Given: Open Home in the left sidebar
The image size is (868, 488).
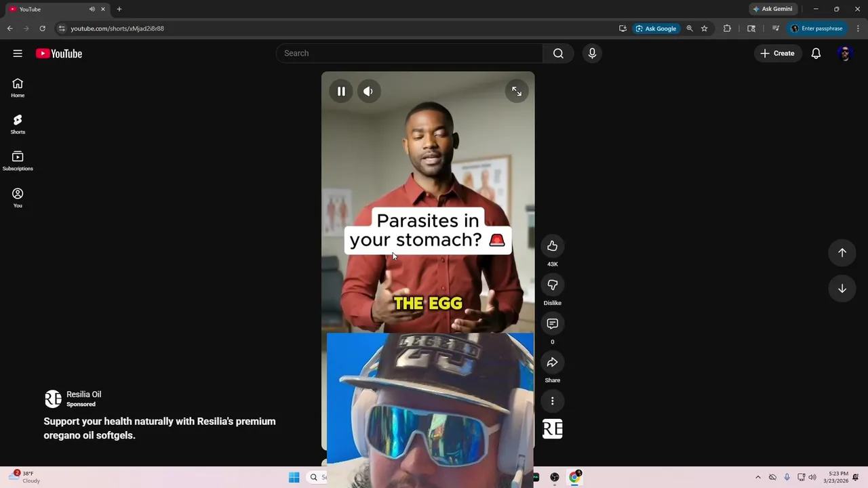Looking at the screenshot, I should [18, 87].
